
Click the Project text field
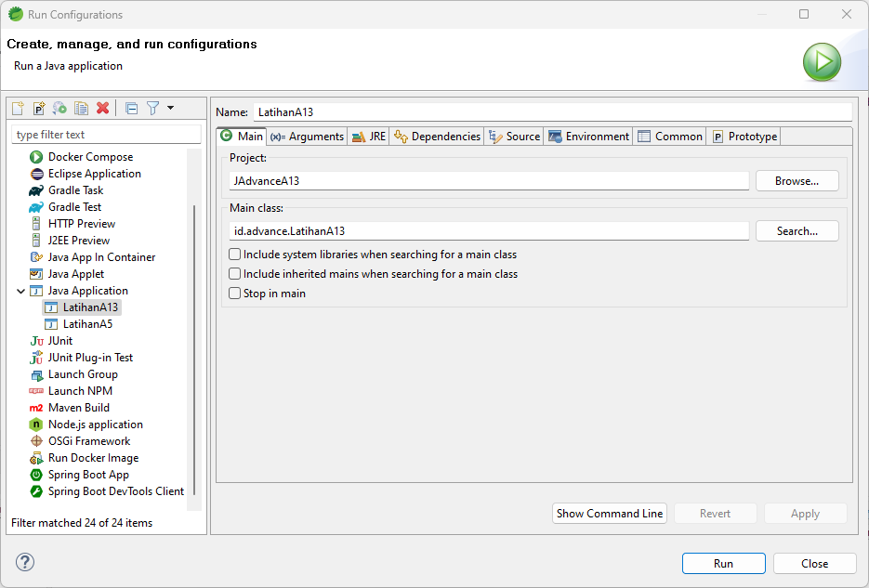tap(489, 181)
